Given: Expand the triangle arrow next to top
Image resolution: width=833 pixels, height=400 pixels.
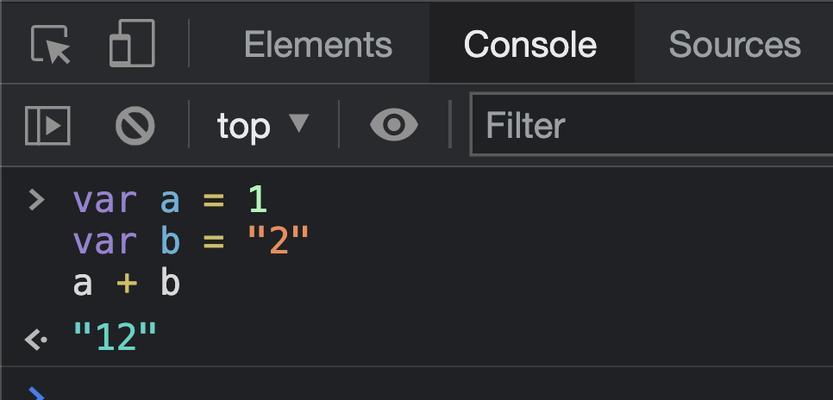Looking at the screenshot, I should [x=299, y=123].
